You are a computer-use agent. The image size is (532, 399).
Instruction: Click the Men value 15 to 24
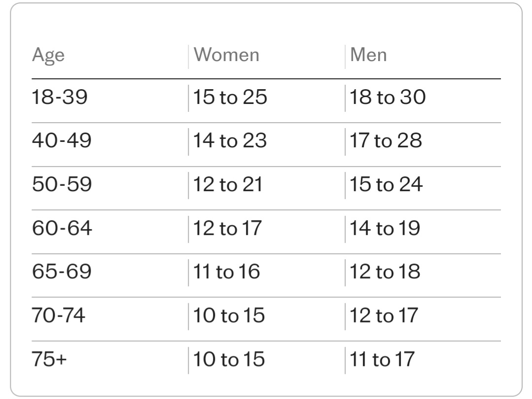[386, 184]
